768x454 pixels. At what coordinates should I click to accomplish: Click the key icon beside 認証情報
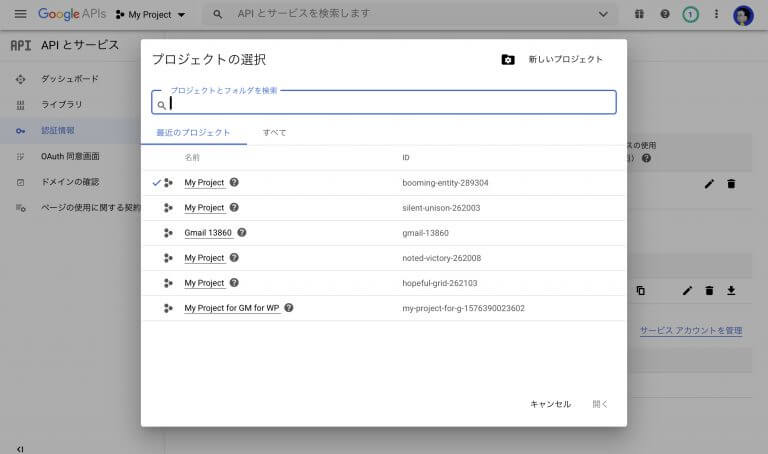point(20,131)
